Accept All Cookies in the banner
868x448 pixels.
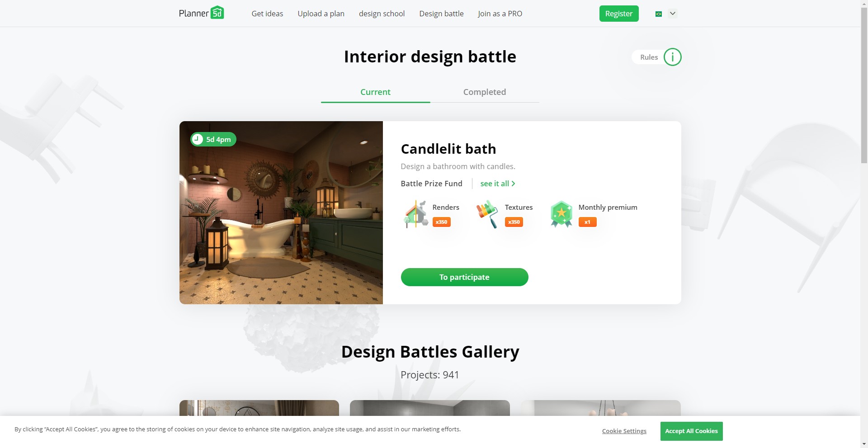(691, 431)
